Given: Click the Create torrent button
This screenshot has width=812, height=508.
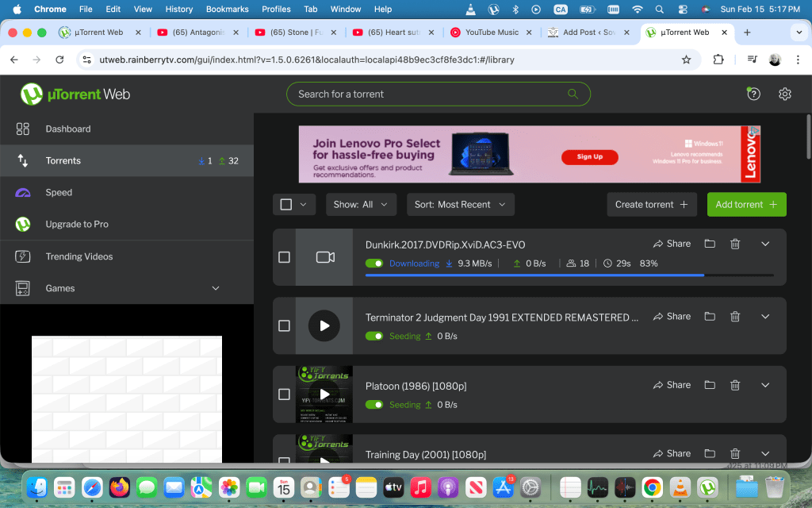Looking at the screenshot, I should click(x=651, y=204).
